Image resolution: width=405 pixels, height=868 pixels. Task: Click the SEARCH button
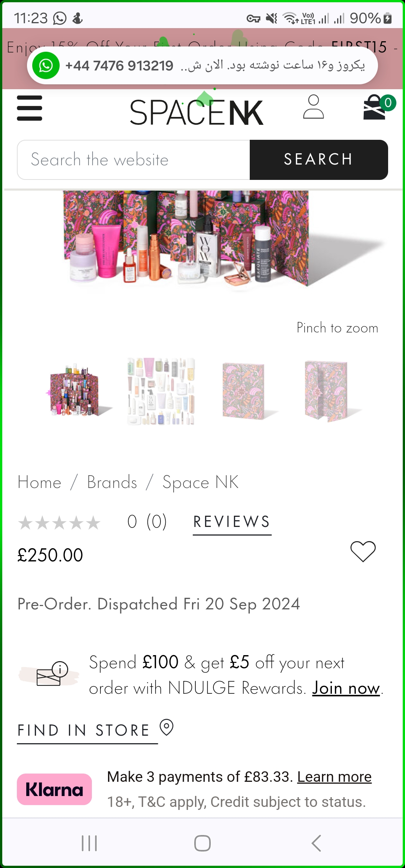click(x=319, y=160)
